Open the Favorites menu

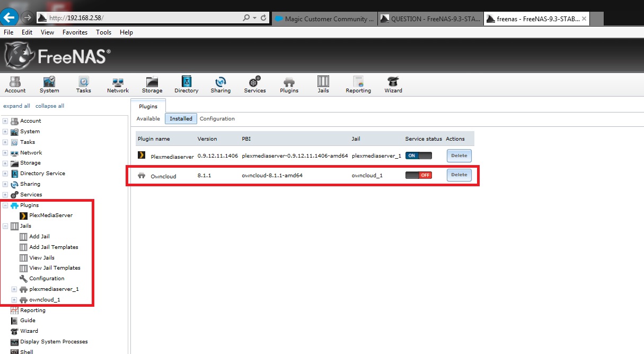75,32
